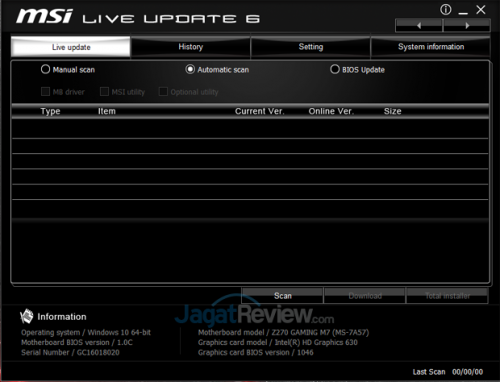Select the BIOS Update radio button

335,69
